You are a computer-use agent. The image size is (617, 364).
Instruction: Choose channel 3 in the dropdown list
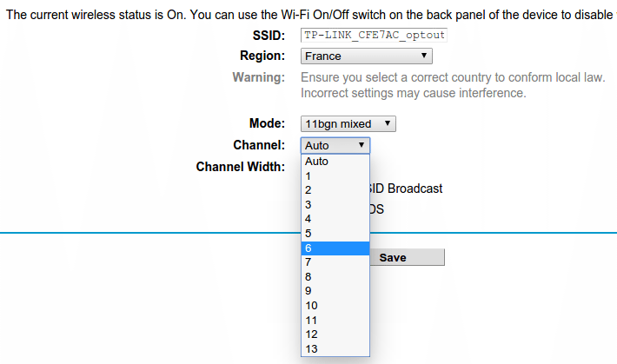(335, 205)
